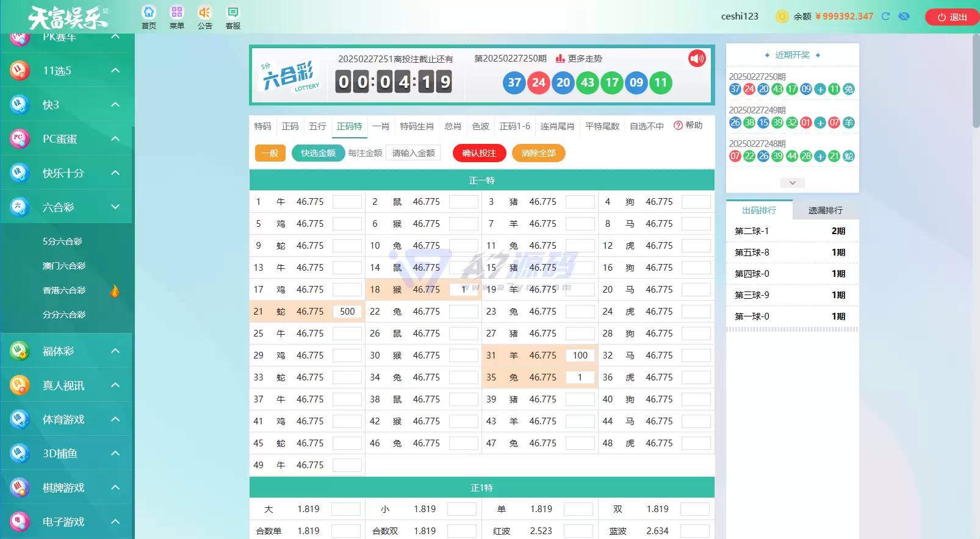This screenshot has height=539, width=980.
Task: Expand the 11选5 category chevron
Action: tap(115, 71)
